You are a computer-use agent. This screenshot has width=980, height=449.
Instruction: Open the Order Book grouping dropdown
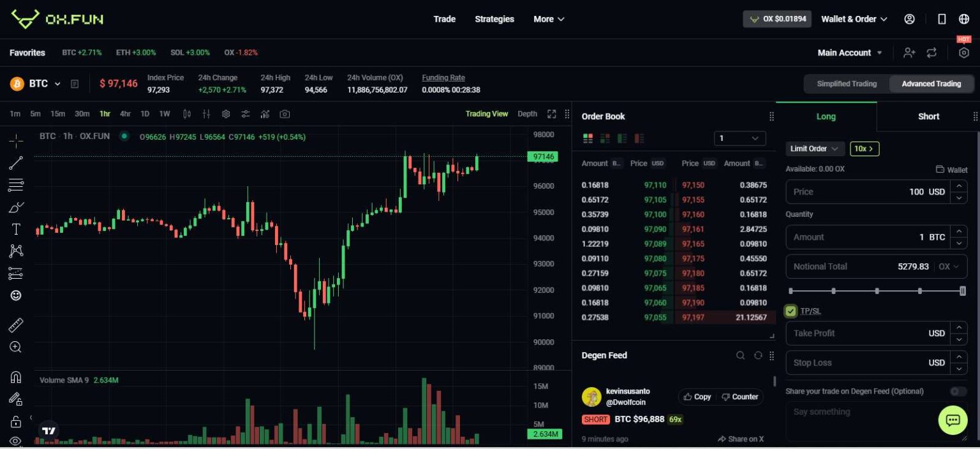pyautogui.click(x=739, y=138)
